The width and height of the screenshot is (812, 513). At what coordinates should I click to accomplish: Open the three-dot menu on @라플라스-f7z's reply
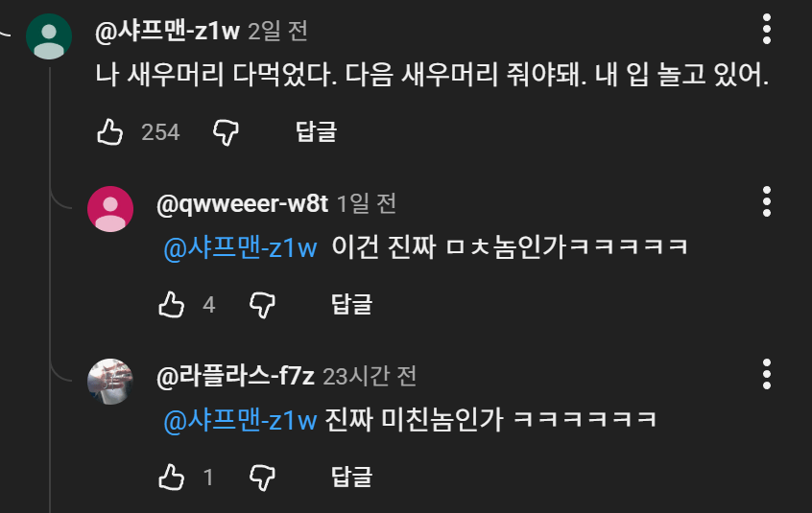767,374
